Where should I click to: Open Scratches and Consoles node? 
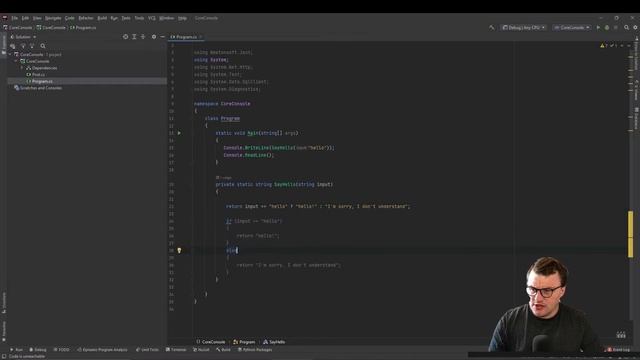41,88
